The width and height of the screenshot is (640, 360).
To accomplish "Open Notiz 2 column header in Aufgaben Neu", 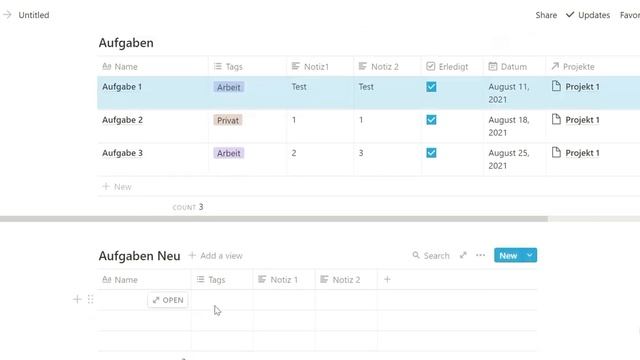I will pyautogui.click(x=346, y=280).
